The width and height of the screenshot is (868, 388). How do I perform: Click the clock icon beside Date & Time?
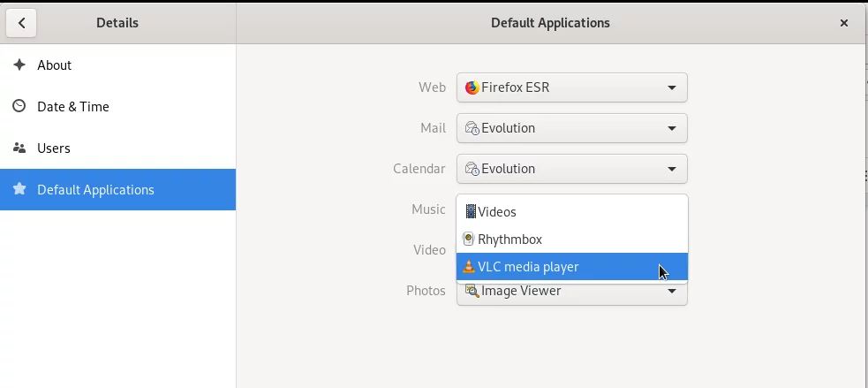tap(19, 106)
